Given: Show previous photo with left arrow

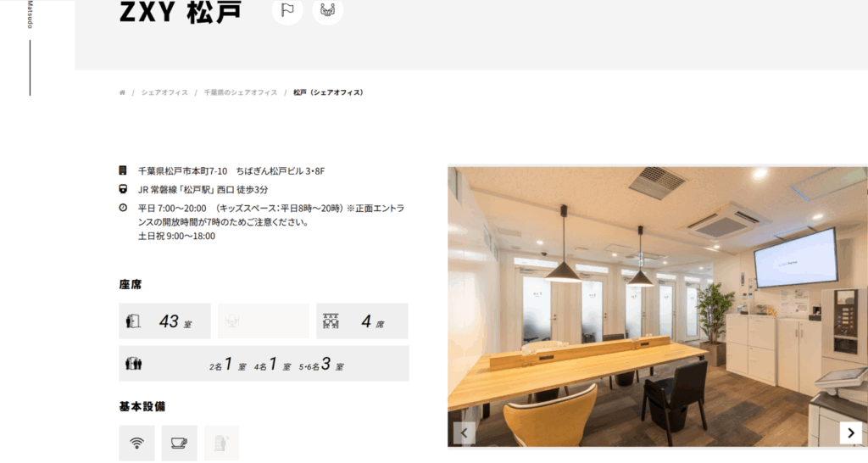Looking at the screenshot, I should (x=464, y=432).
